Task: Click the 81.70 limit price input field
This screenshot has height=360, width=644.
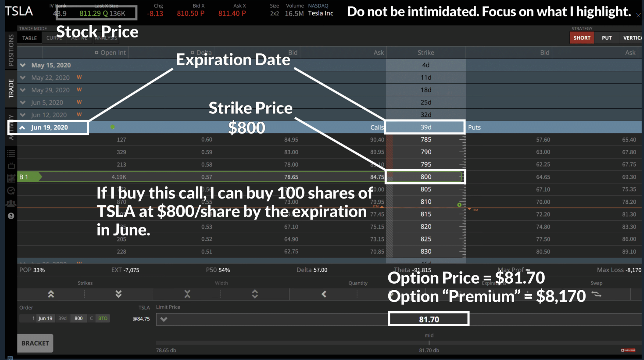Action: (x=429, y=319)
